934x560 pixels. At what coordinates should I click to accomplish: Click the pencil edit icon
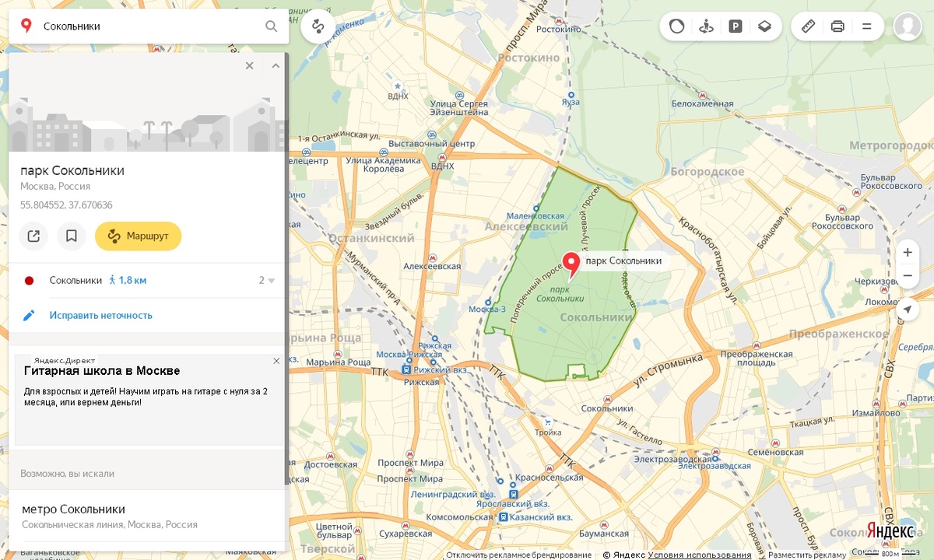29,316
